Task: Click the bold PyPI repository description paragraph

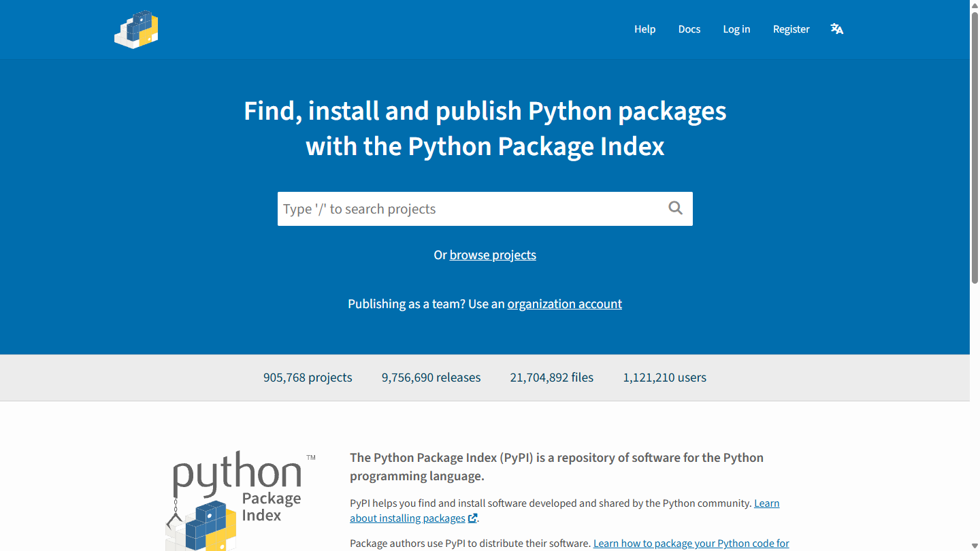Action: pos(557,467)
